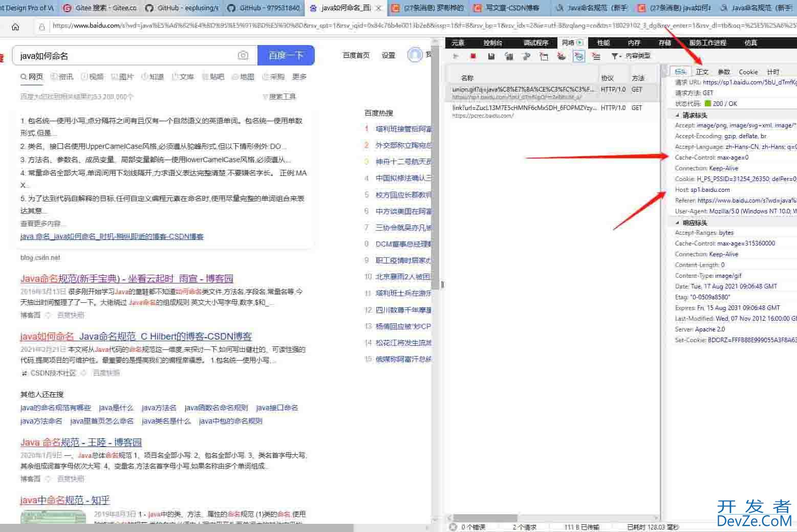Select the 图片 search category

pos(122,77)
